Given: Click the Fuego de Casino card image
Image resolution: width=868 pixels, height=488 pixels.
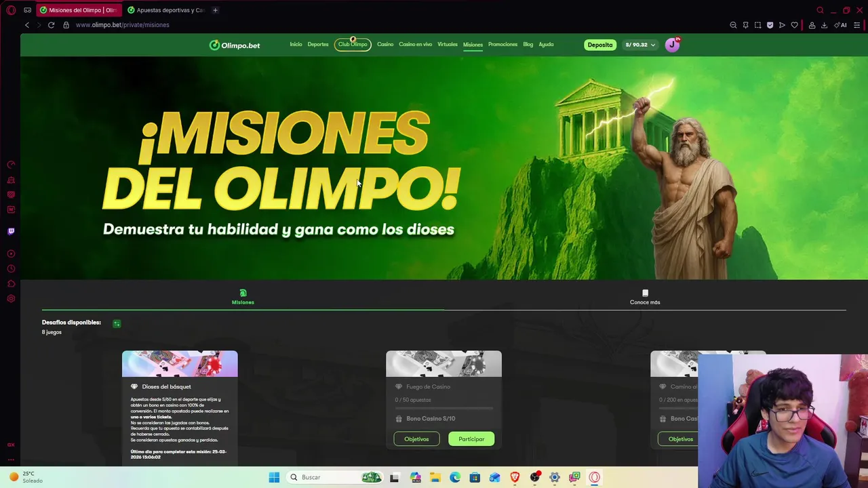Looking at the screenshot, I should [x=443, y=364].
